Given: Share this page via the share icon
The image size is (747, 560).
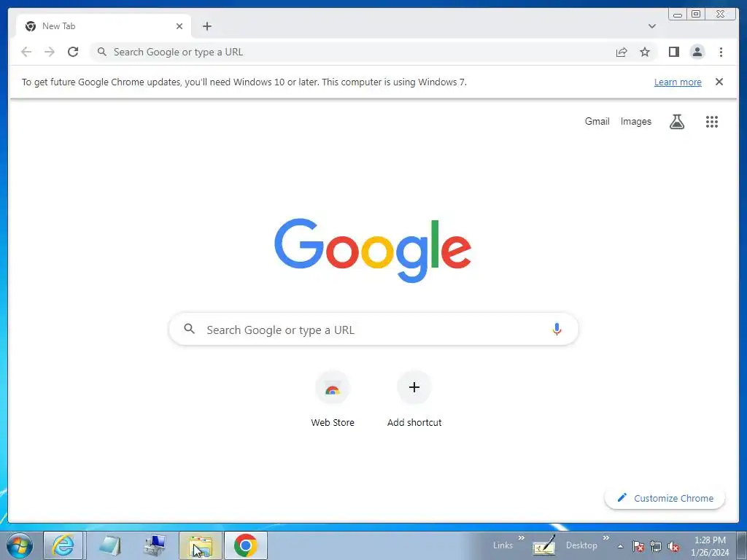Looking at the screenshot, I should coord(622,52).
